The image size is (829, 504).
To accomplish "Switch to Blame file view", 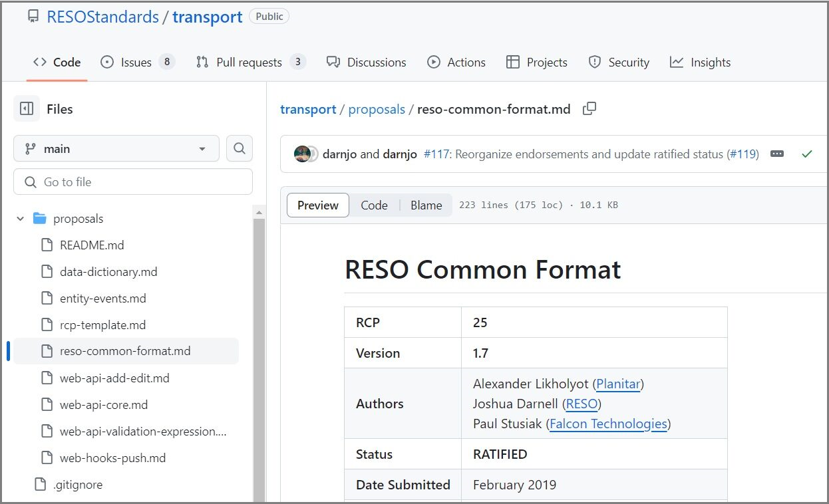I will click(426, 205).
